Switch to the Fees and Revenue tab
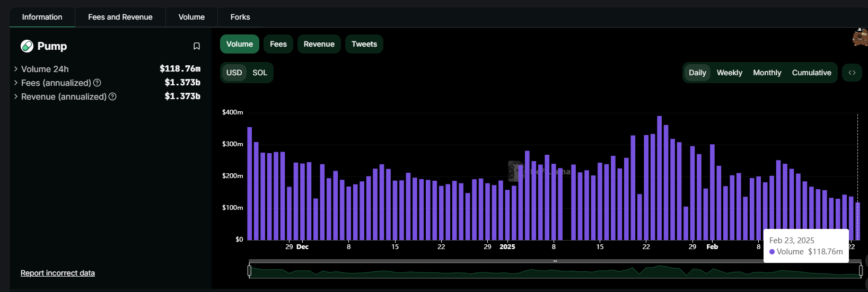Image resolution: width=868 pixels, height=292 pixels. [x=120, y=17]
